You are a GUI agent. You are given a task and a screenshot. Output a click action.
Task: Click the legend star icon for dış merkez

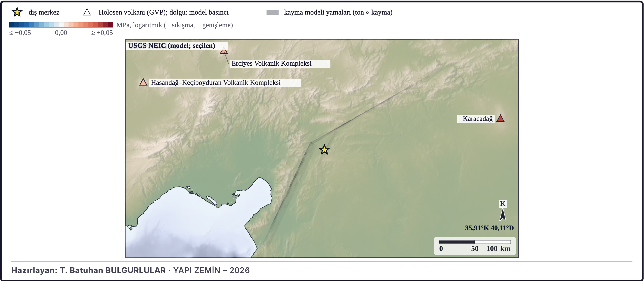tap(17, 12)
